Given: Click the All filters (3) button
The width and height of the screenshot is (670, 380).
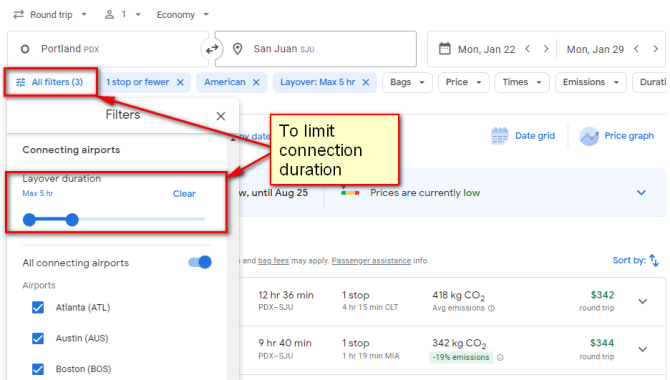Looking at the screenshot, I should [x=50, y=82].
